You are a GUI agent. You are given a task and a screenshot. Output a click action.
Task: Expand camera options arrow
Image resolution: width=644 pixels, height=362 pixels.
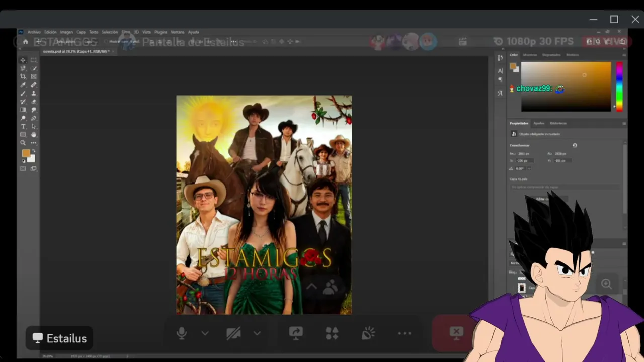(x=257, y=333)
